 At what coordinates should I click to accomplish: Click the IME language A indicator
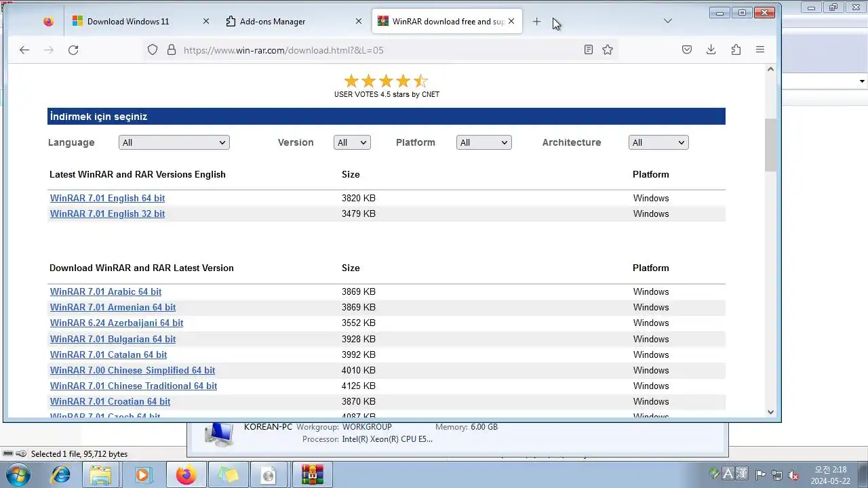(728, 474)
